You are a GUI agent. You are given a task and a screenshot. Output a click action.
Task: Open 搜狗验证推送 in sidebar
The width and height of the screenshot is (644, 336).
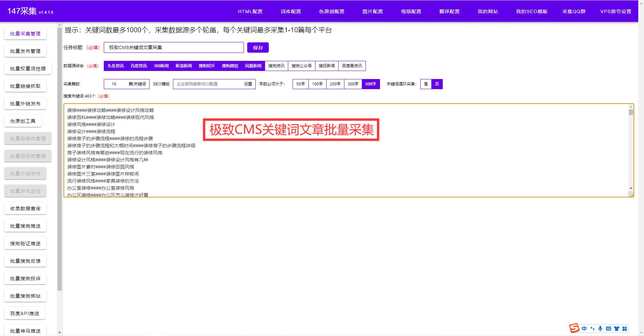(x=25, y=244)
